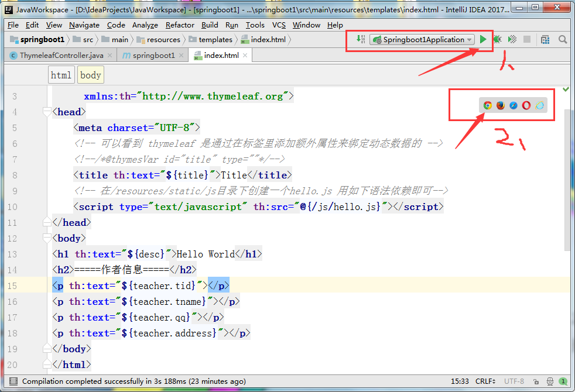This screenshot has height=392, width=575.
Task: Click main folder in navigation breadcrumb
Action: coord(115,40)
